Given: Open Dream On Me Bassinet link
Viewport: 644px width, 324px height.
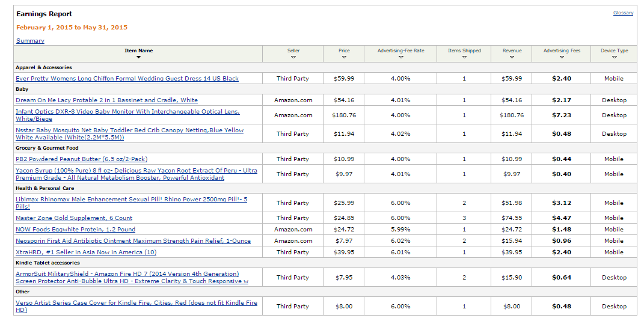Looking at the screenshot, I should point(107,100).
